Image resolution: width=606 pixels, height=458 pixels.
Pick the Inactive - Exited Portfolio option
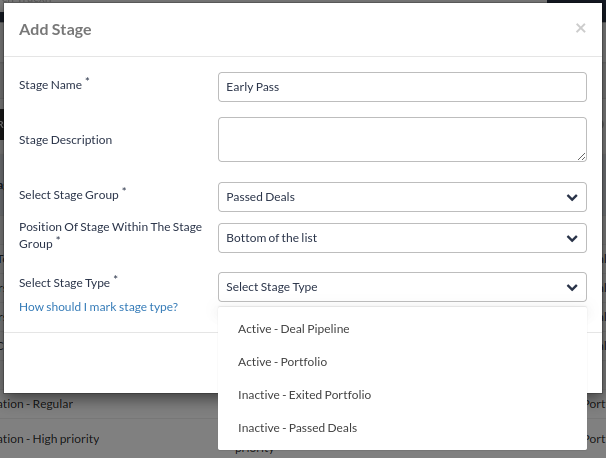[304, 395]
